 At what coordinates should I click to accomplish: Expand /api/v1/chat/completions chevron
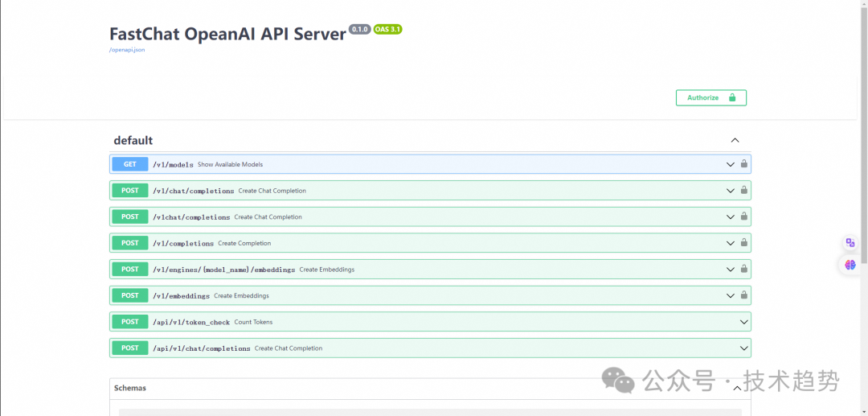(x=744, y=348)
